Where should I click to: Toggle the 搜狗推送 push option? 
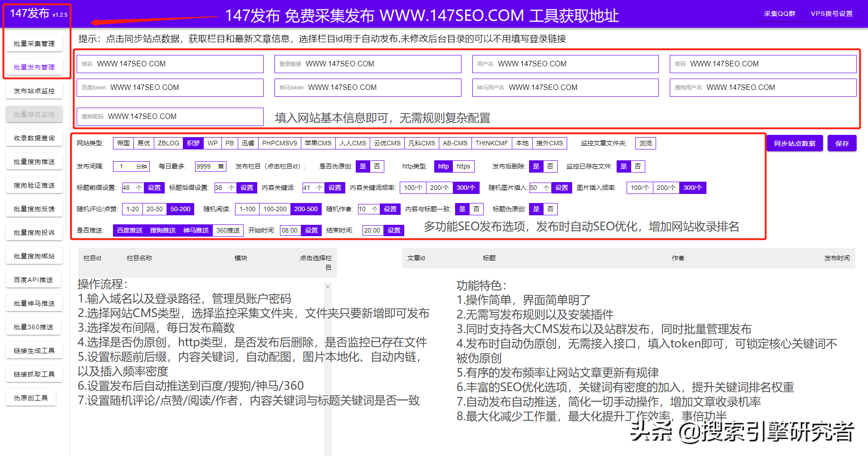pos(163,230)
